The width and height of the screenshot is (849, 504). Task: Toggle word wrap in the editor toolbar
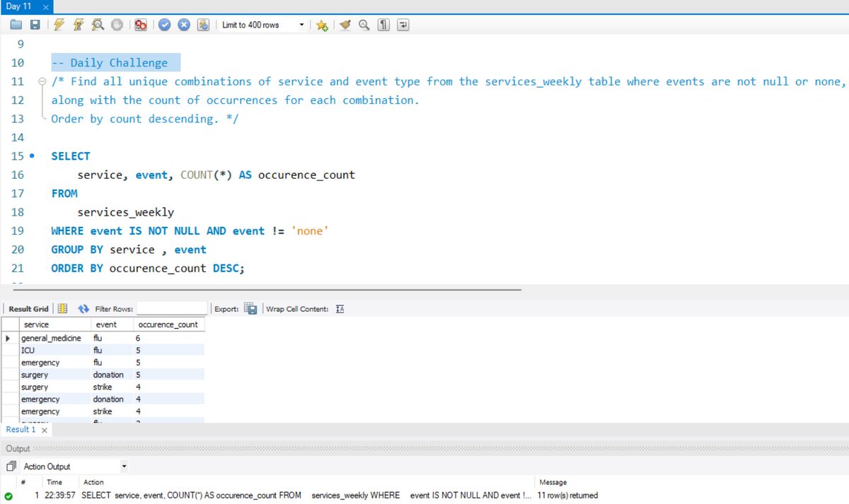(403, 25)
